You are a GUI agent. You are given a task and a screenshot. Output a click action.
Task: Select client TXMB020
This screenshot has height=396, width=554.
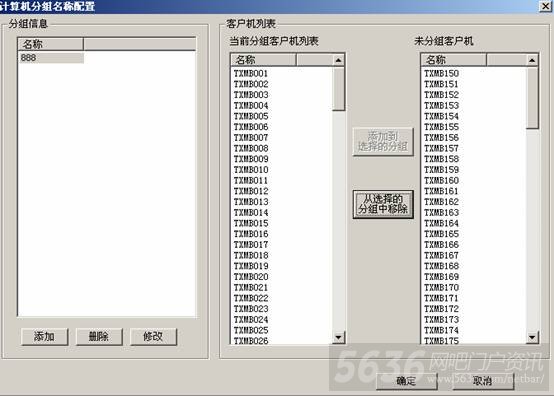click(x=251, y=277)
